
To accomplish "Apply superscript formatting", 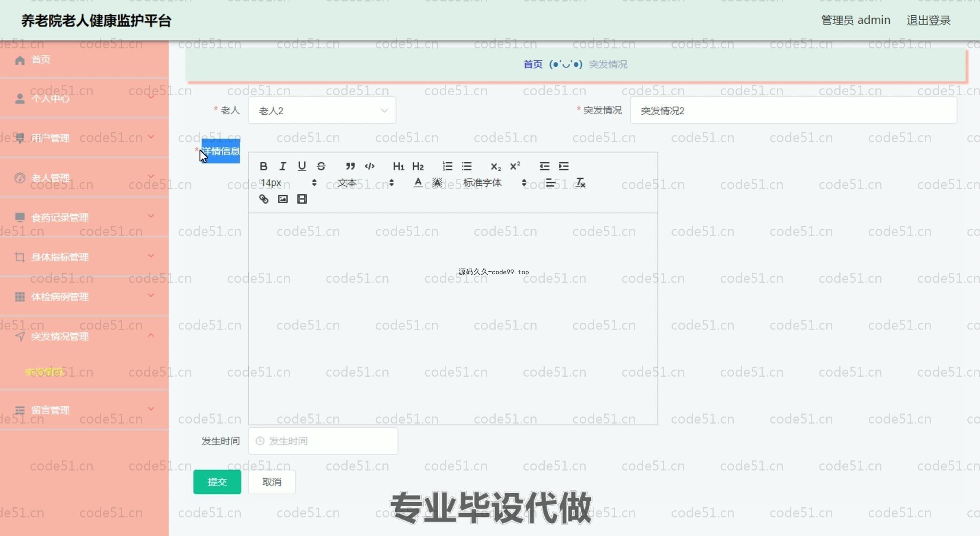I will (515, 166).
